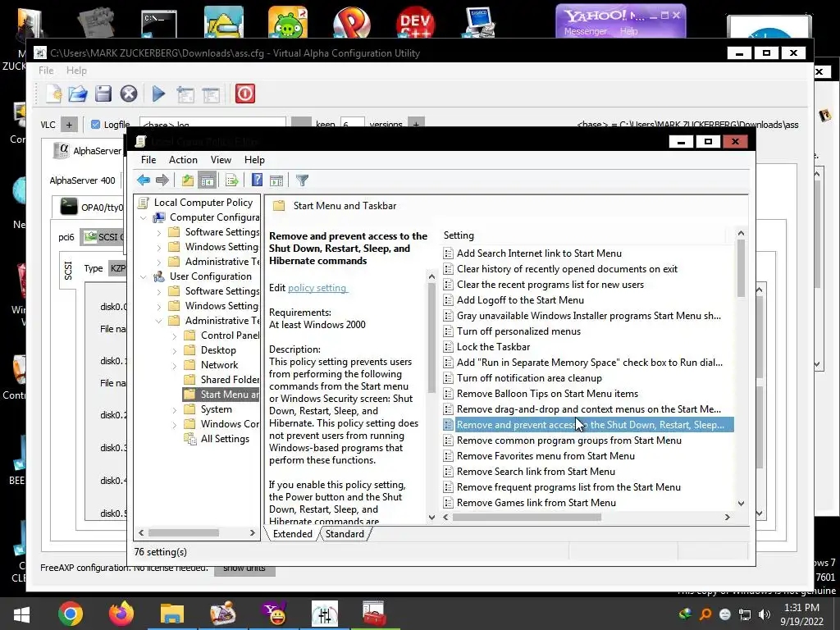
Task: Click the clock showing 1:31 PM
Action: coord(801,608)
